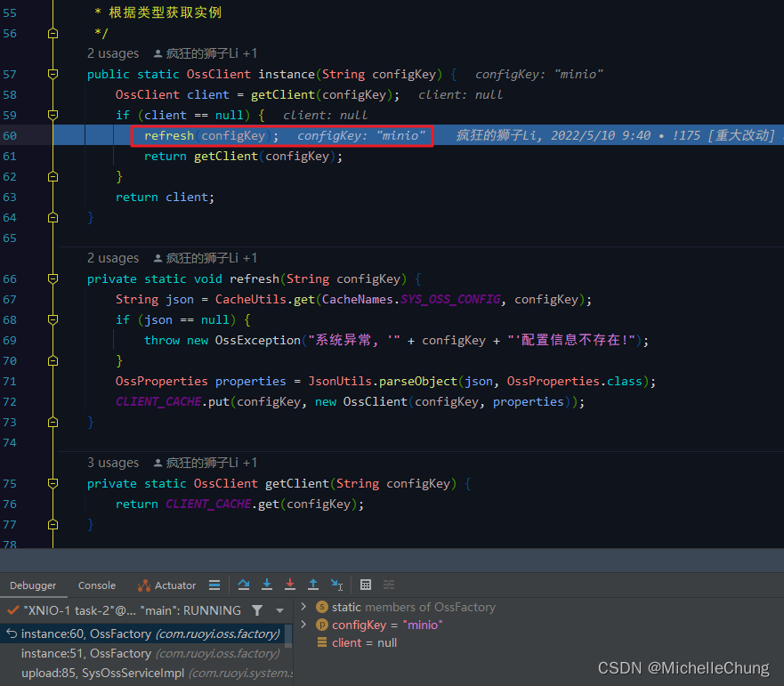Switch to the Actuator tab

pyautogui.click(x=174, y=585)
